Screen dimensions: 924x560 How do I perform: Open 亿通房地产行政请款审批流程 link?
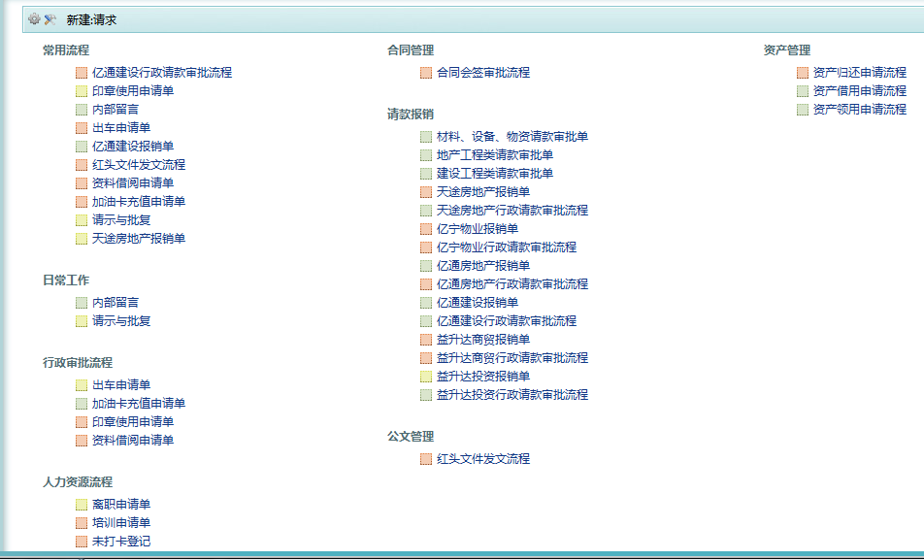click(512, 283)
